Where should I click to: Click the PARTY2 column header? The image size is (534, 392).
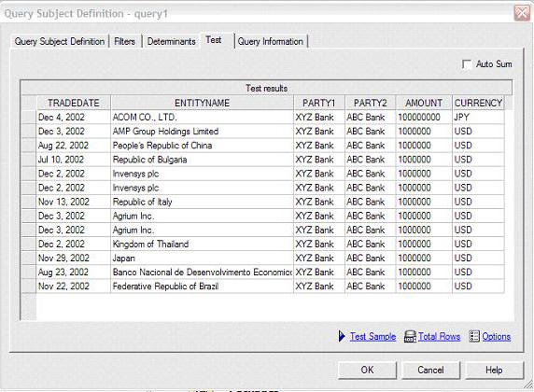(371, 103)
